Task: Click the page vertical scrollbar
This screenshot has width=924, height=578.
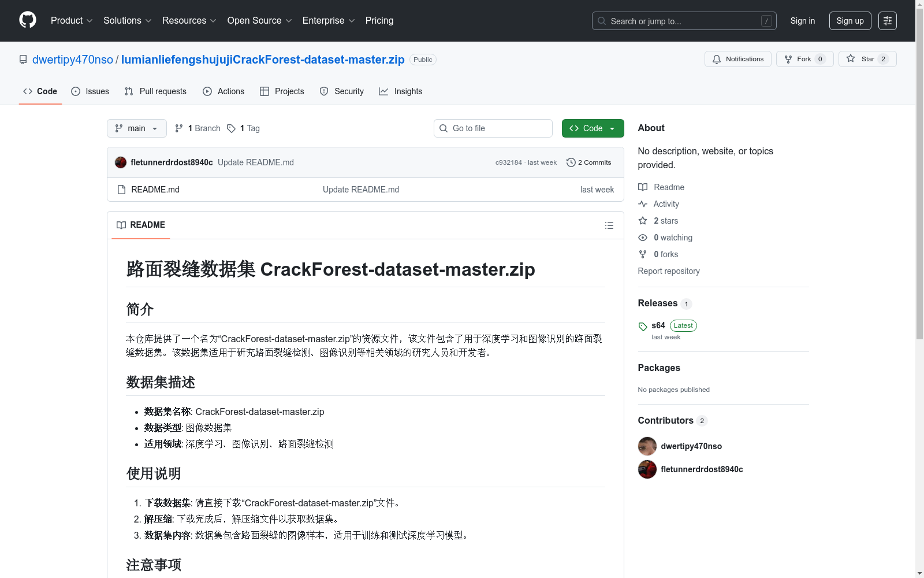Action: click(919, 173)
